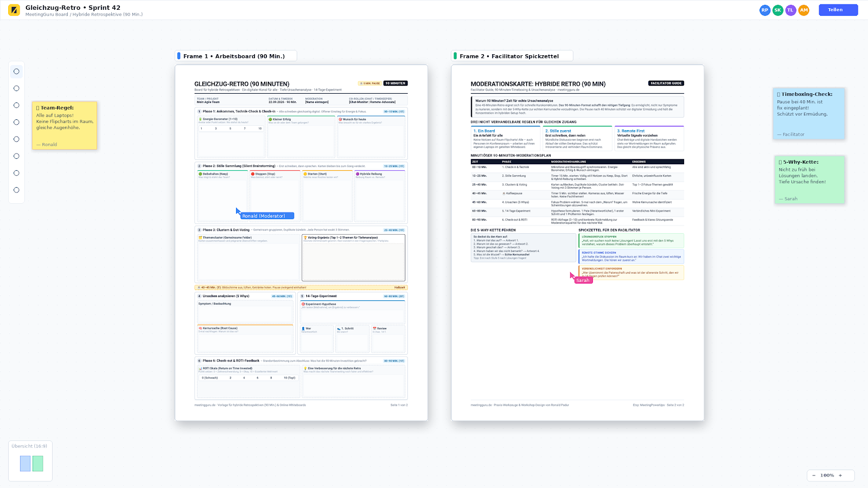Click the 100% zoom level label
Screen dimensions: 868x488
point(827,476)
